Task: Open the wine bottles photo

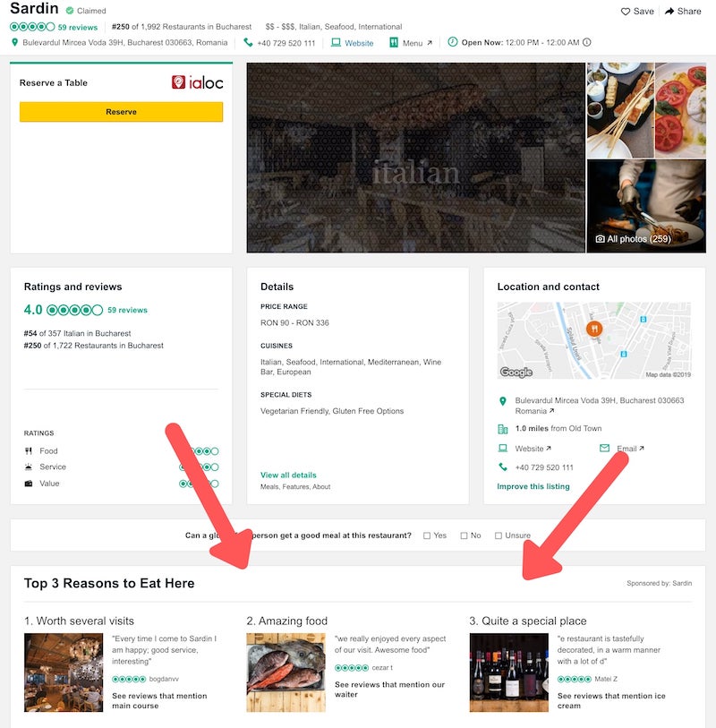Action: [x=509, y=672]
